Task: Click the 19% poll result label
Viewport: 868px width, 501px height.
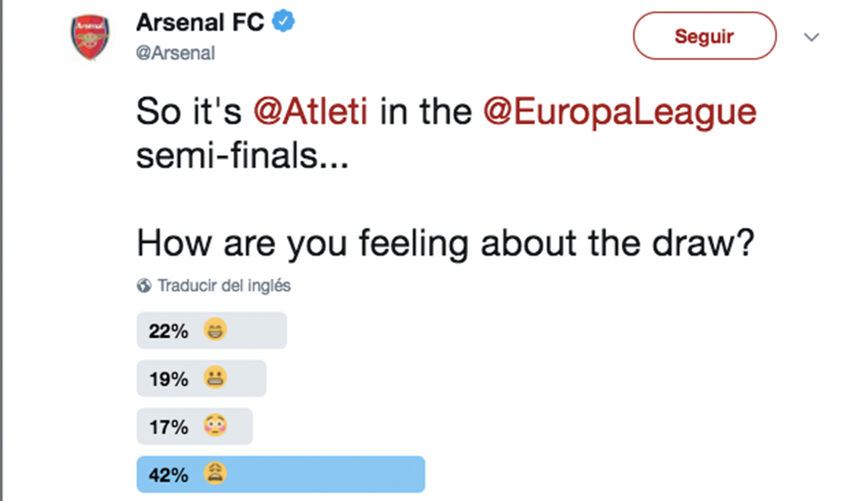Action: coord(168,379)
